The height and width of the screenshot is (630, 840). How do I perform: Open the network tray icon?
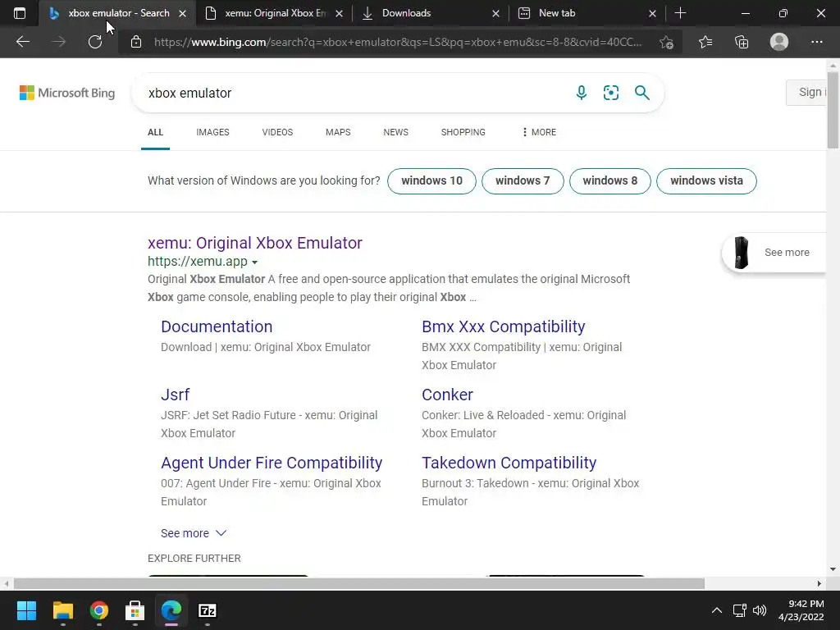(740, 610)
